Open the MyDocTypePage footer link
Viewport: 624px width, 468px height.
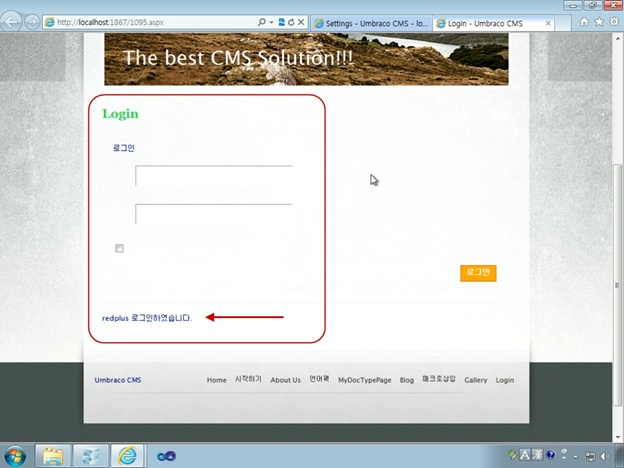point(365,380)
